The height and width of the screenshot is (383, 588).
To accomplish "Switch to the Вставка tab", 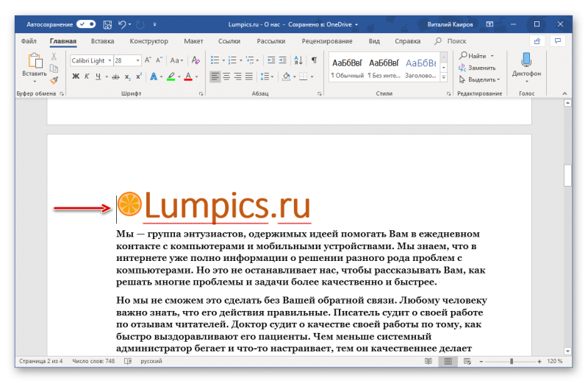I will click(x=102, y=41).
